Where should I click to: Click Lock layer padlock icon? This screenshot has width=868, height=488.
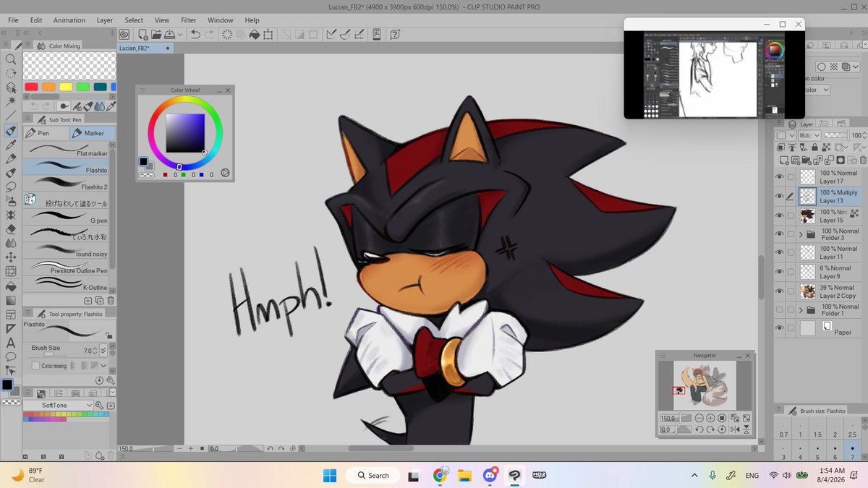(x=814, y=147)
